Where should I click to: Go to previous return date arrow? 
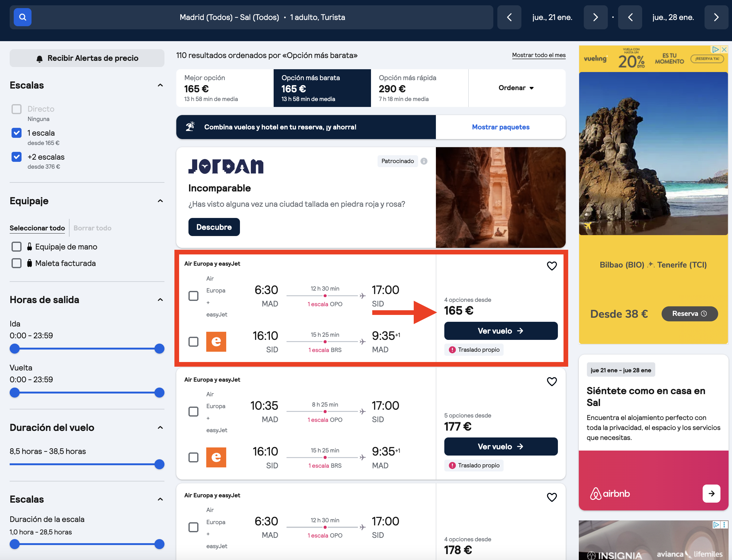630,17
